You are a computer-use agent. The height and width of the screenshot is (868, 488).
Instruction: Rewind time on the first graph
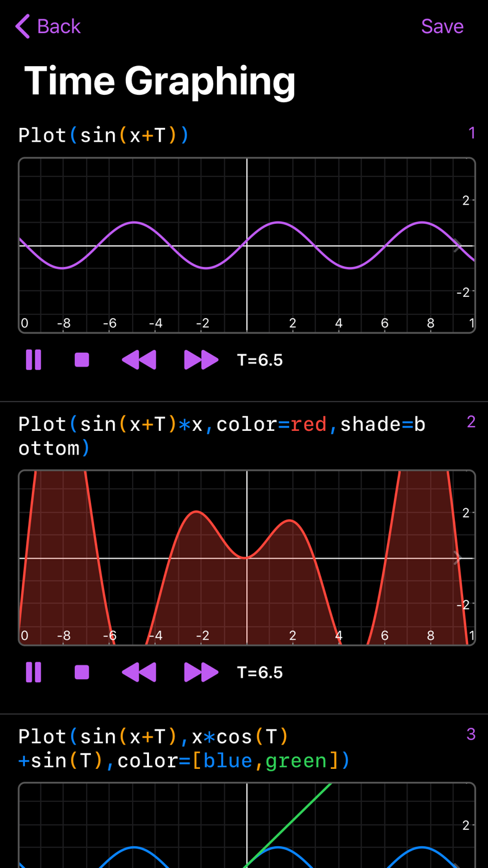click(x=139, y=360)
